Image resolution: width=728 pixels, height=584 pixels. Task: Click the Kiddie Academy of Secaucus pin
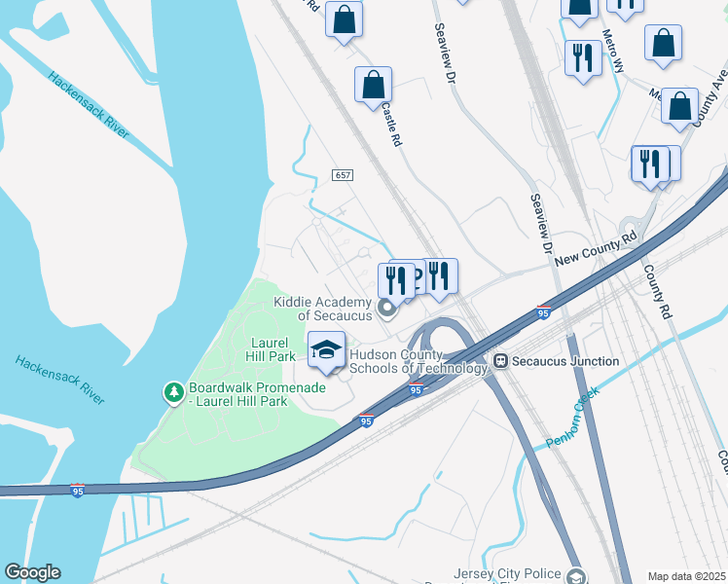pyautogui.click(x=386, y=308)
